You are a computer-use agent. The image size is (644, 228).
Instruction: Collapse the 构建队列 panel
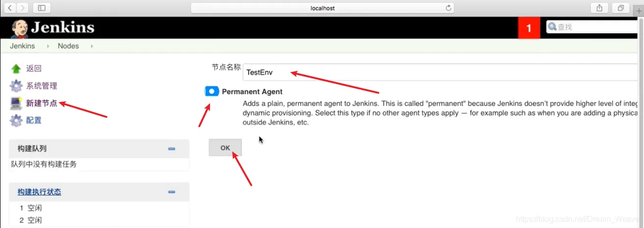coord(172,148)
